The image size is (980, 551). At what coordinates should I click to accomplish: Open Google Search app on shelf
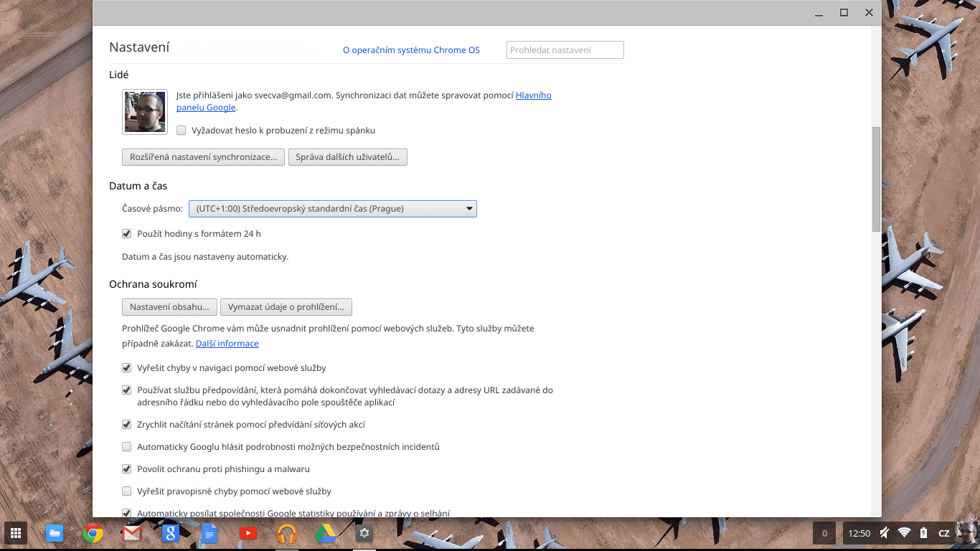pyautogui.click(x=170, y=533)
